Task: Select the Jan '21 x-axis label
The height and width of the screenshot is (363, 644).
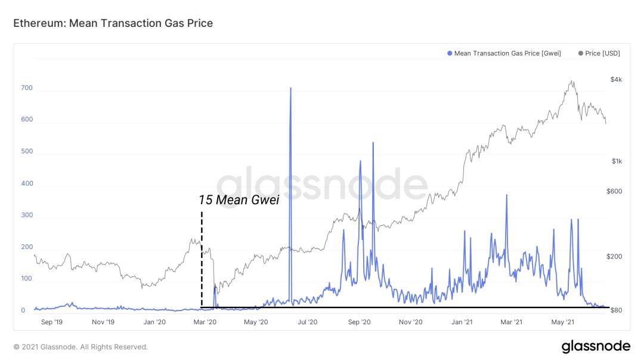Action: click(462, 322)
